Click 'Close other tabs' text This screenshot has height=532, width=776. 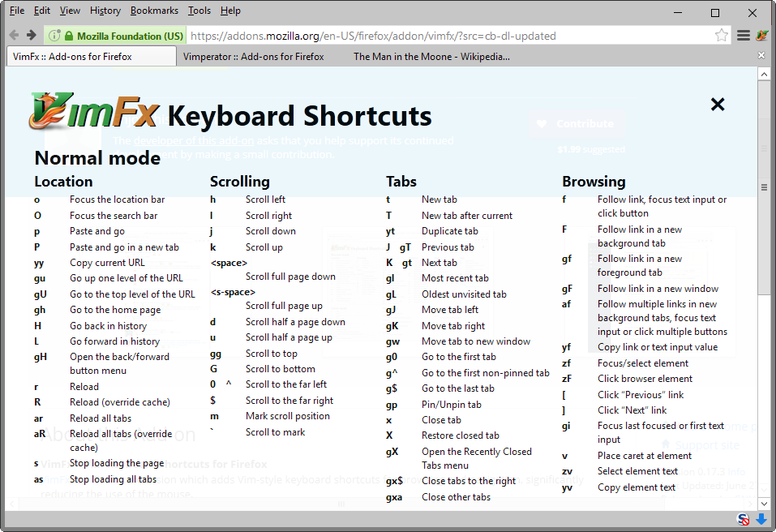(x=456, y=497)
